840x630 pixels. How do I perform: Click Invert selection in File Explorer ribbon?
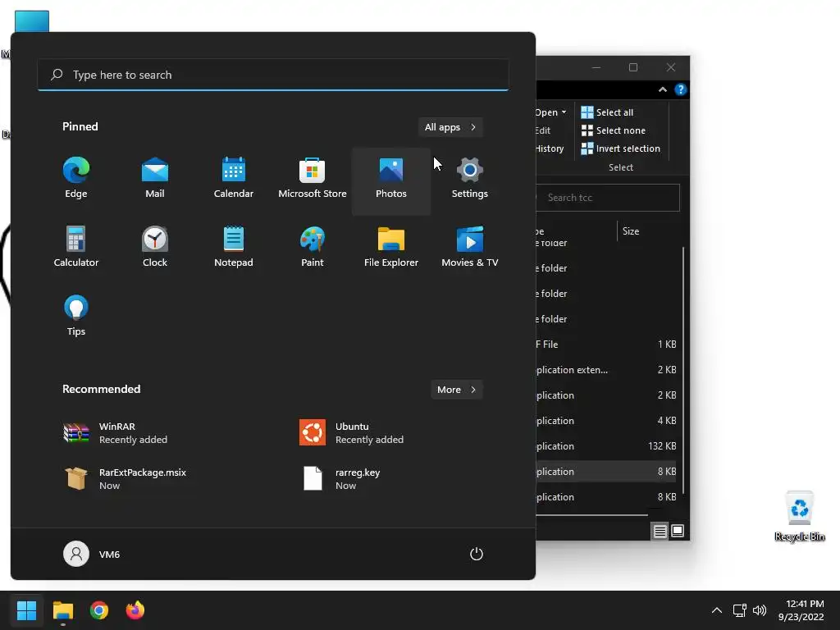click(620, 148)
